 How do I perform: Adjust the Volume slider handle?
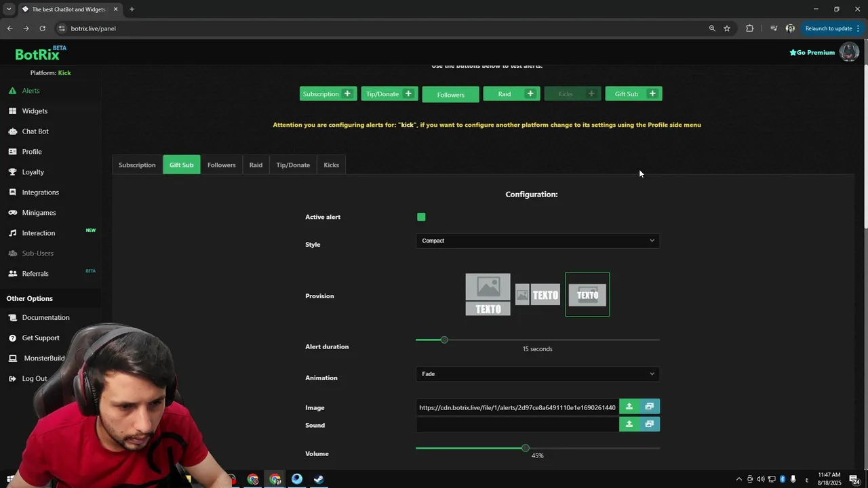[x=525, y=448]
